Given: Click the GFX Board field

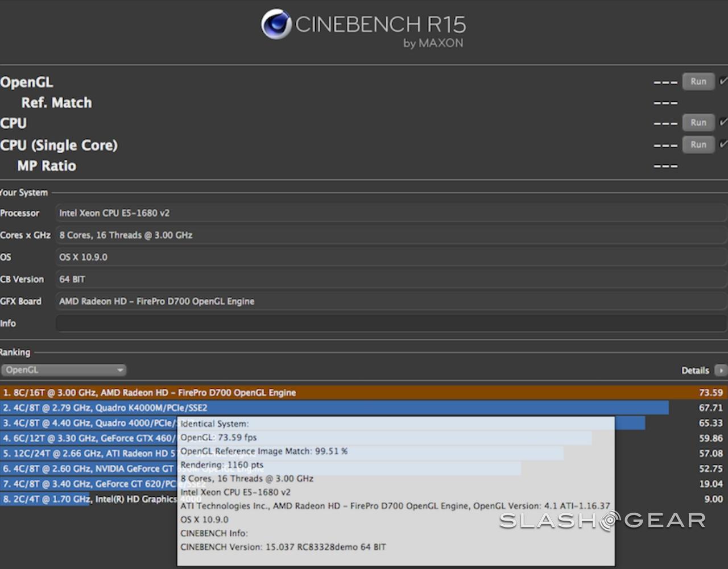Looking at the screenshot, I should coord(390,301).
